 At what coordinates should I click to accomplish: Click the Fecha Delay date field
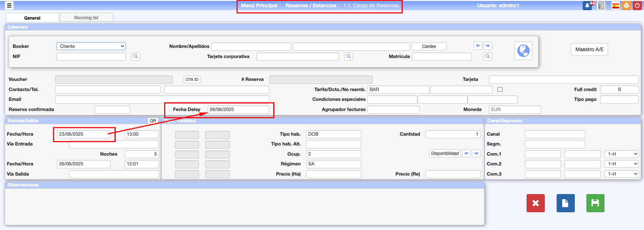(x=238, y=110)
